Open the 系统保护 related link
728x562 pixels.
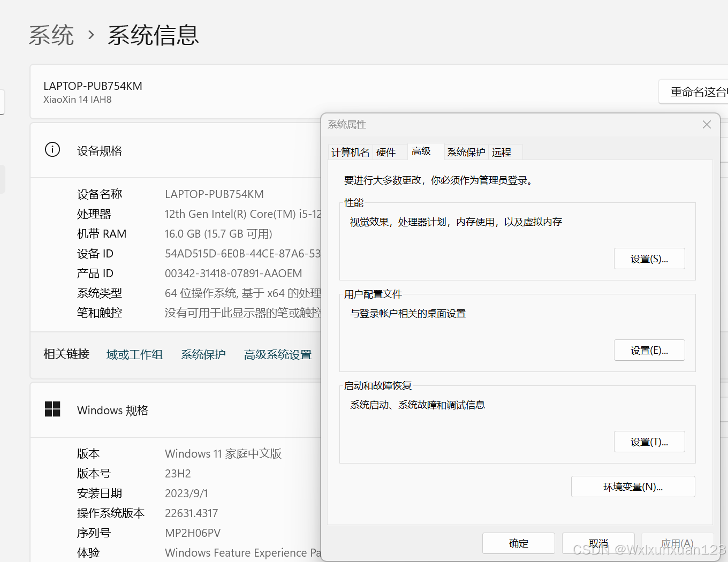click(203, 355)
